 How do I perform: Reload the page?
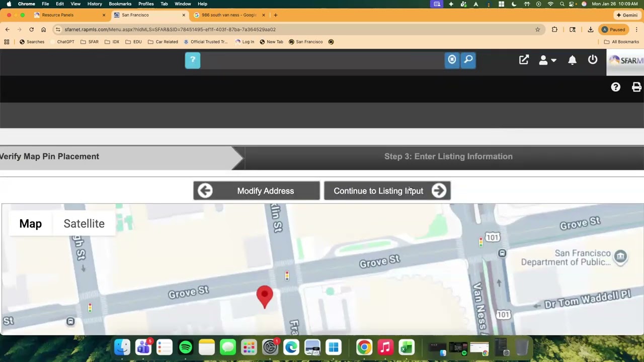coord(31,30)
